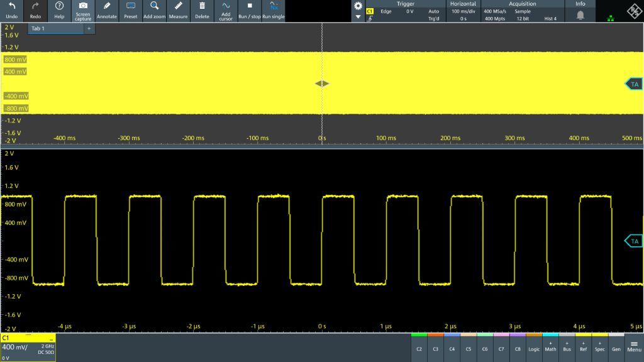Click the Auto trigger mode label
This screenshot has width=644, height=362.
[434, 11]
